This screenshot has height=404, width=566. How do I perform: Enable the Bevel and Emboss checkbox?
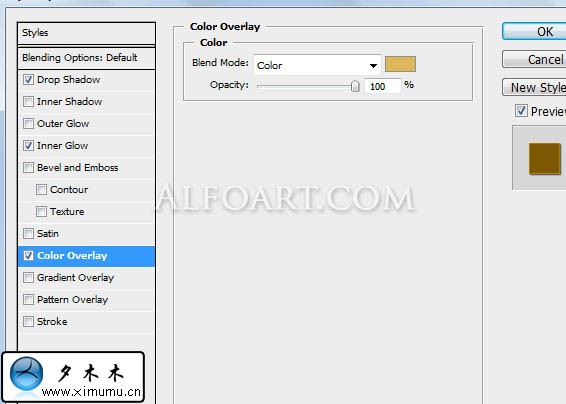[28, 168]
